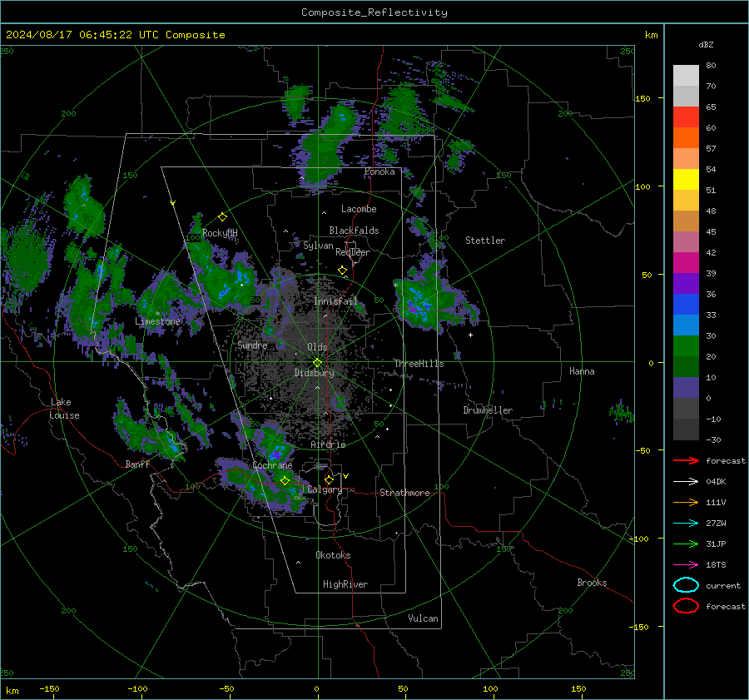The width and height of the screenshot is (749, 700).
Task: Click the ThreeHills city label
Action: (419, 364)
